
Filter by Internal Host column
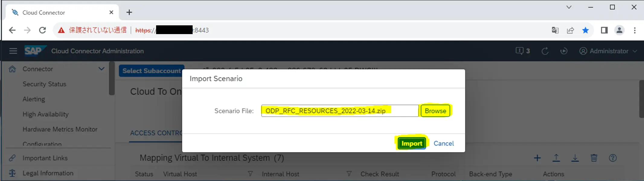(349, 174)
